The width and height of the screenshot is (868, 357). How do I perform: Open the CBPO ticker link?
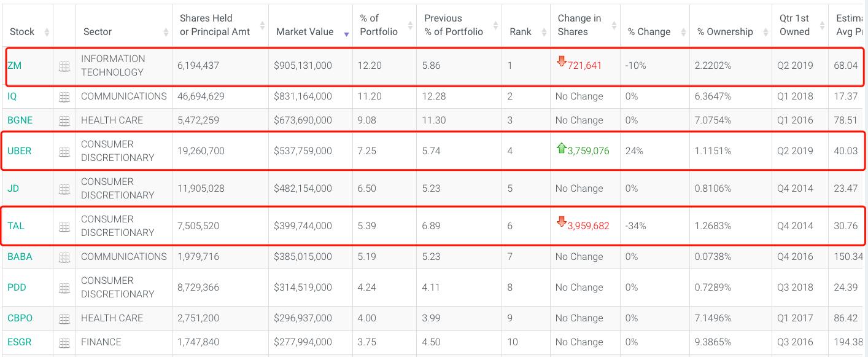pyautogui.click(x=20, y=318)
